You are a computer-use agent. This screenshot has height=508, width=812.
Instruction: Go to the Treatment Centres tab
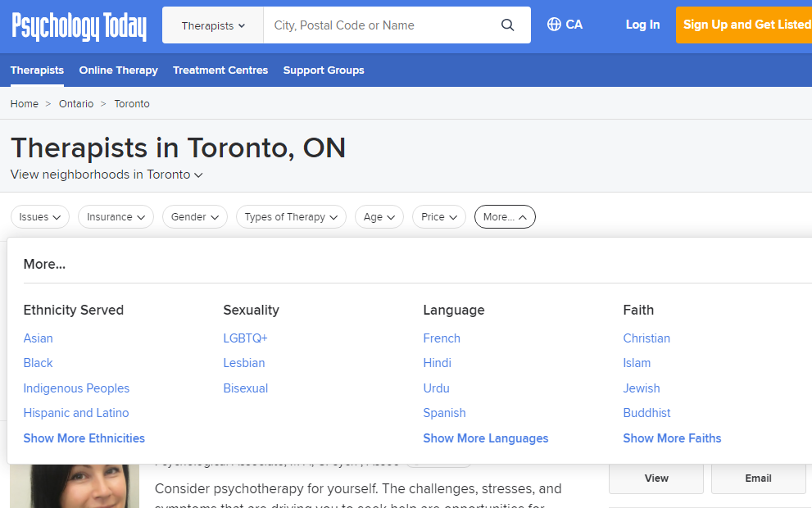[220, 70]
